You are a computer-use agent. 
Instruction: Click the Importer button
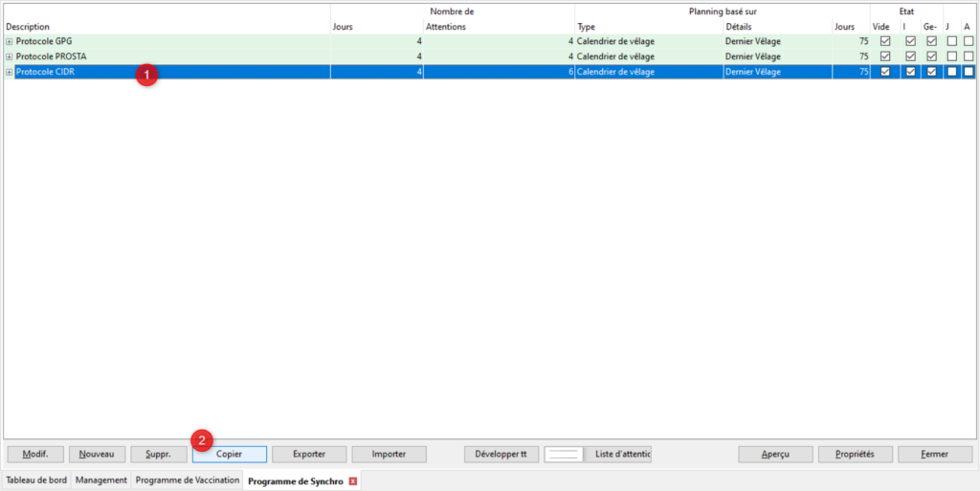[x=389, y=455]
